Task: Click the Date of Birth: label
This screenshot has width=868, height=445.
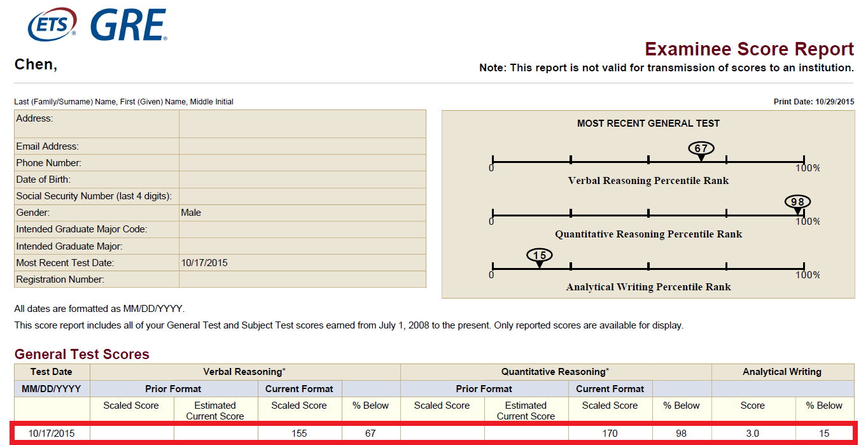Action: [x=43, y=180]
